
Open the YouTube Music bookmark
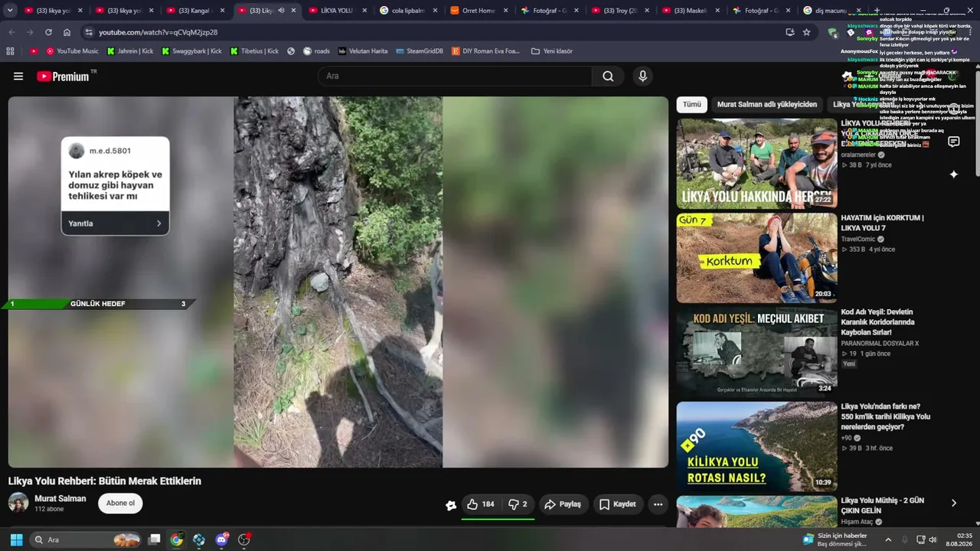(72, 51)
